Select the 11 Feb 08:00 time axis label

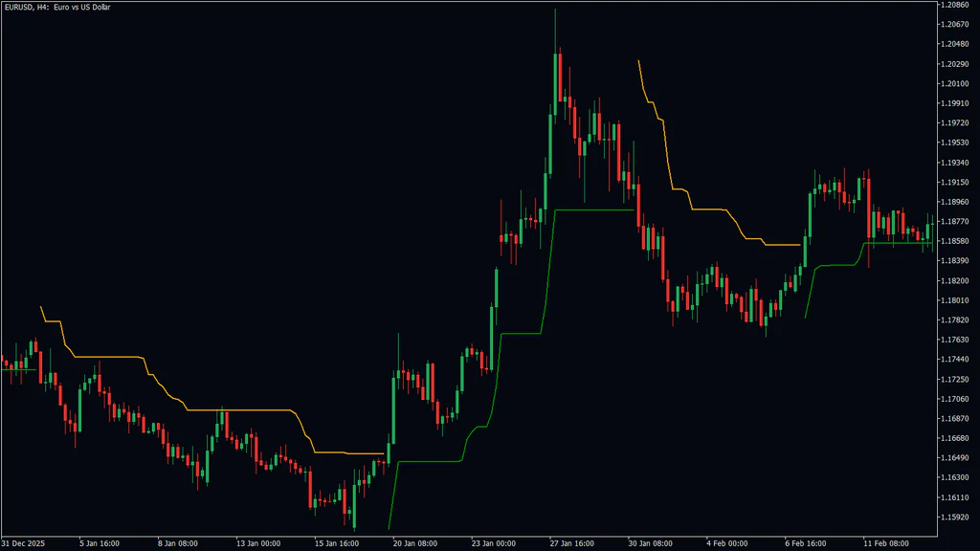885,543
